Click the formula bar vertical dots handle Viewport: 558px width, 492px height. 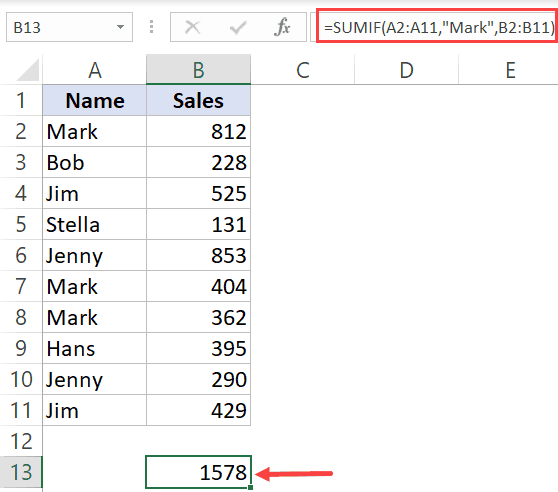tap(152, 27)
